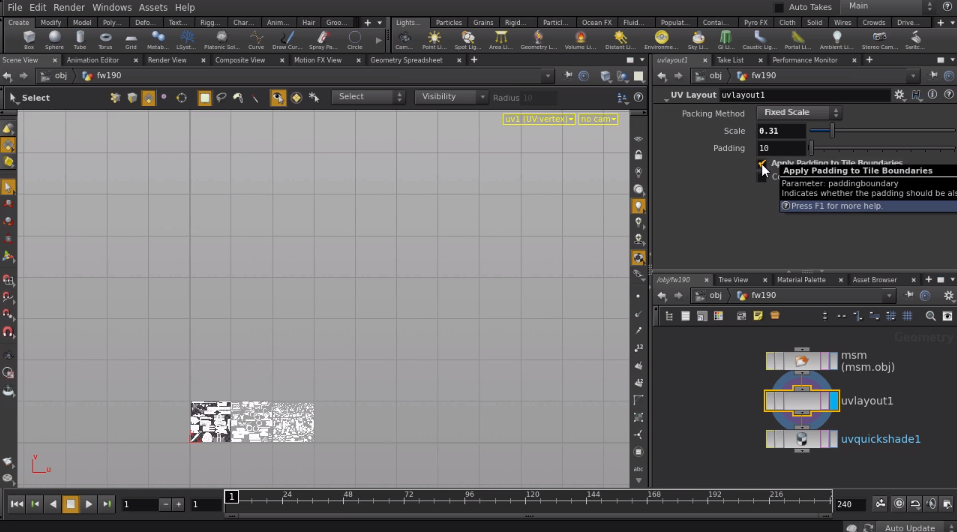The image size is (957, 532).
Task: Play the timeline forward
Action: pos(88,504)
